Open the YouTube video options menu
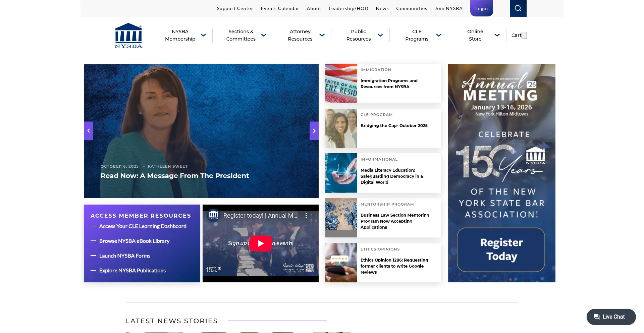Screen dimensions: 644x333 (306, 216)
